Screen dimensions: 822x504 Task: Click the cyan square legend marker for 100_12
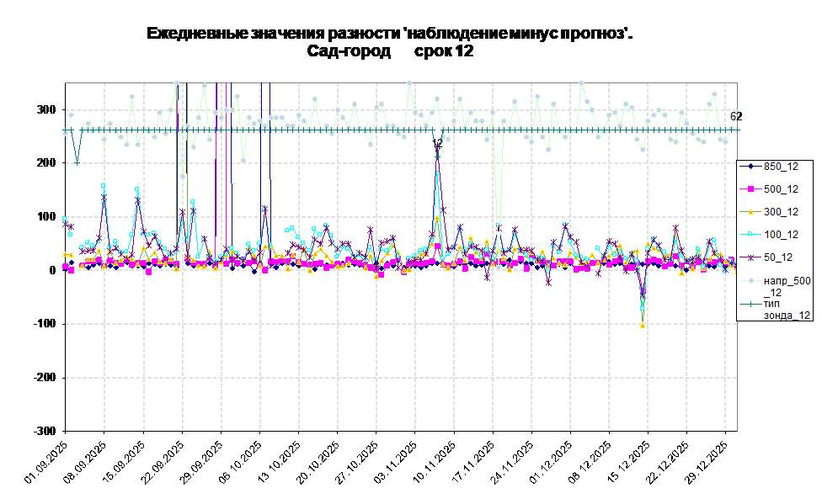tap(750, 235)
